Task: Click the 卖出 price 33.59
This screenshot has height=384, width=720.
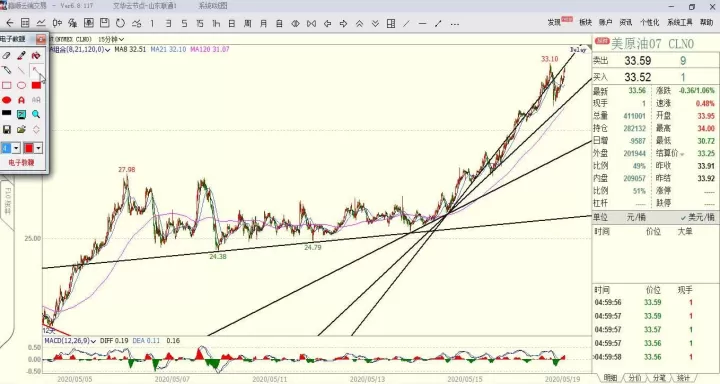Action: click(637, 61)
